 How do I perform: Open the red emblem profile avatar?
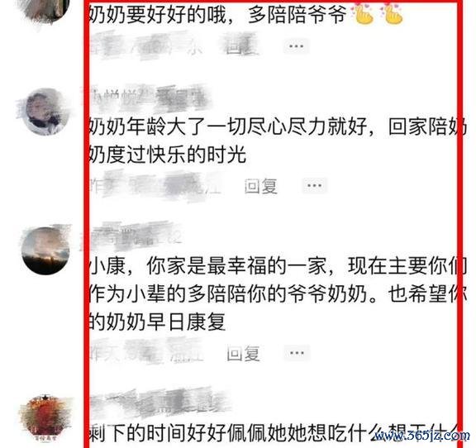point(45,418)
